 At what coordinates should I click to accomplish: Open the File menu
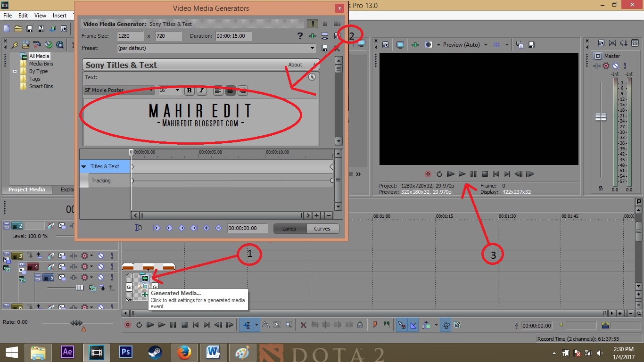coord(8,16)
